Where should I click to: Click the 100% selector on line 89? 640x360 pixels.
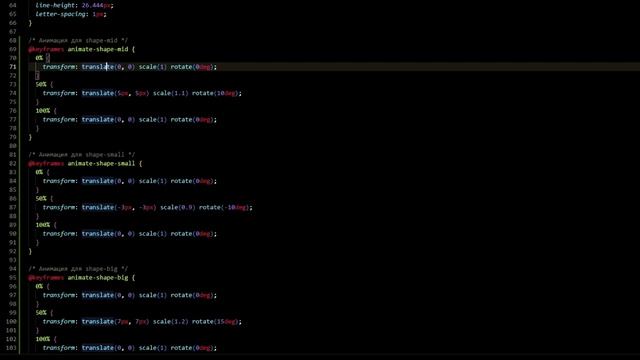(43, 225)
